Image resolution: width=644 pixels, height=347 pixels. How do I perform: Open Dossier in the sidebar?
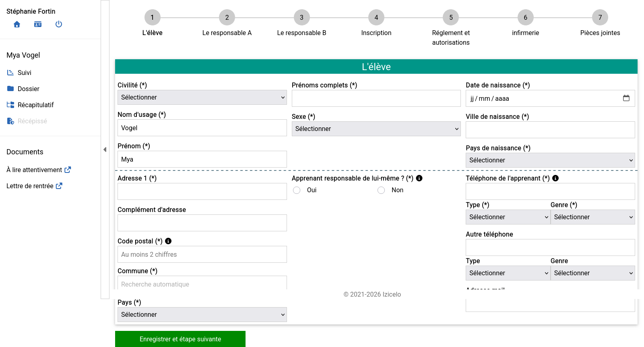[29, 89]
